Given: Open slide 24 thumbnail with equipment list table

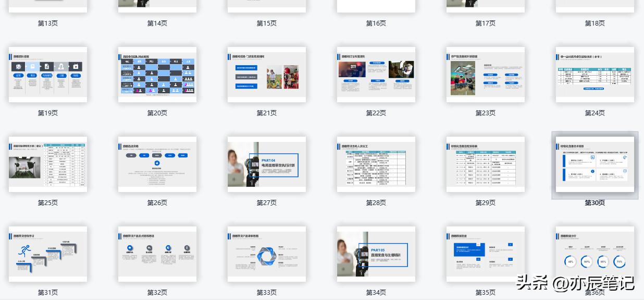Looking at the screenshot, I should [595, 75].
